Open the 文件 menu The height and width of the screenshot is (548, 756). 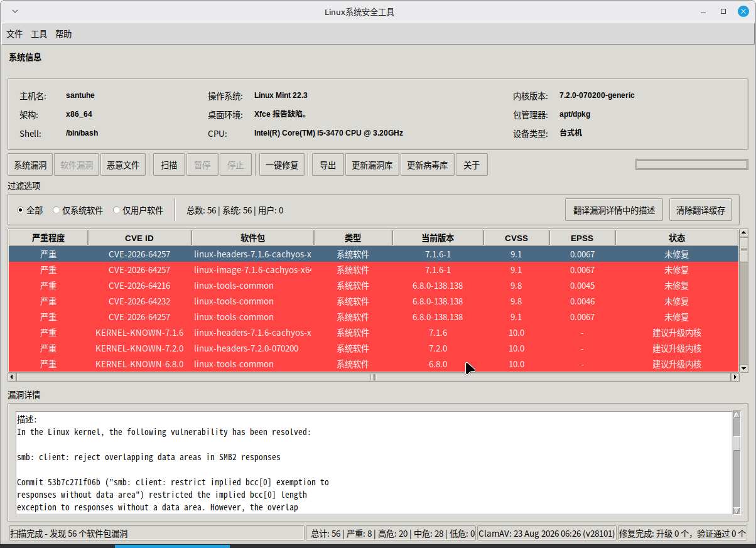[x=14, y=35]
